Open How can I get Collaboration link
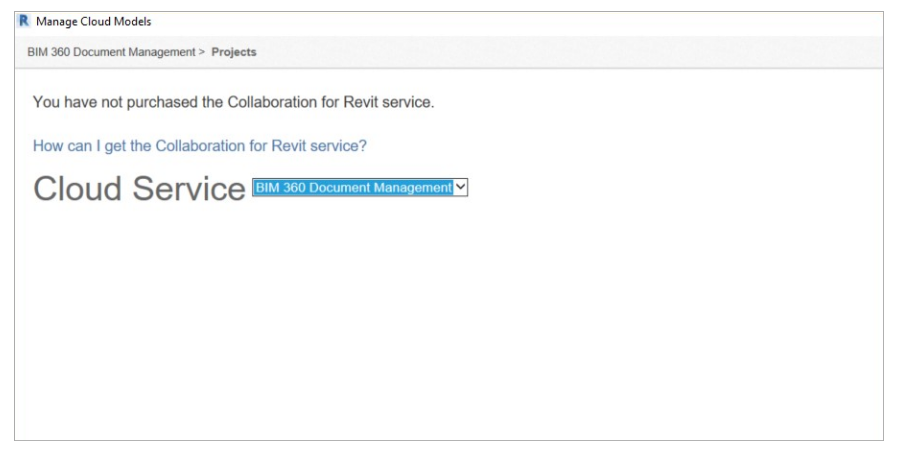 [x=200, y=146]
